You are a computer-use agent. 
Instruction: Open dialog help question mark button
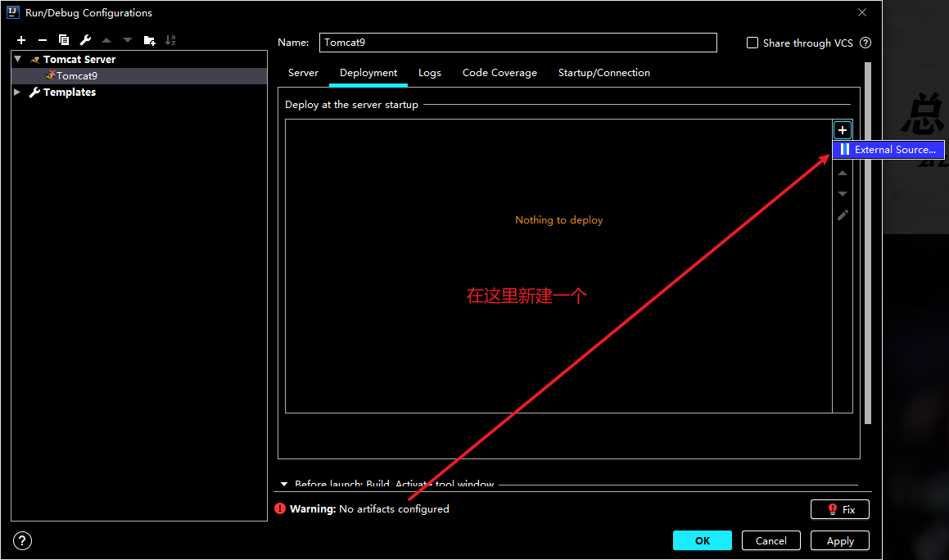22,540
